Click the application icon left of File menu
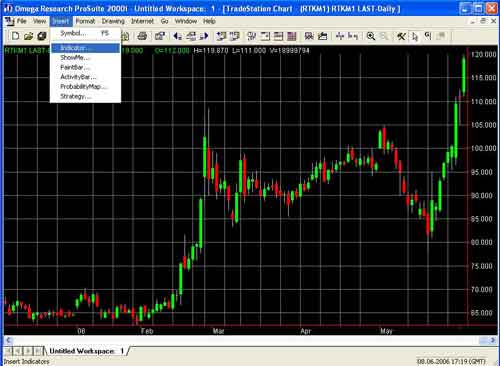This screenshot has height=366, width=500. click(9, 21)
